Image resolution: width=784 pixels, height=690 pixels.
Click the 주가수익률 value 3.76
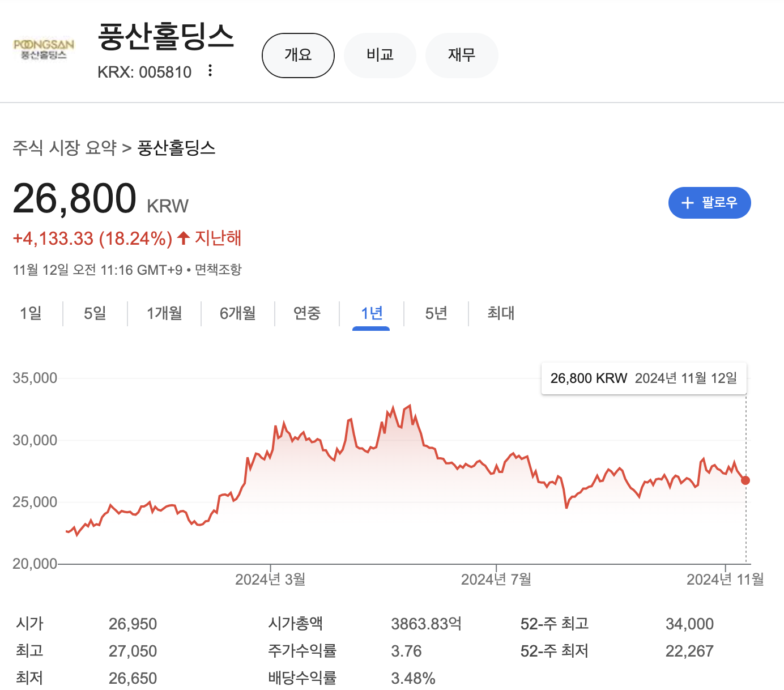[x=406, y=651]
